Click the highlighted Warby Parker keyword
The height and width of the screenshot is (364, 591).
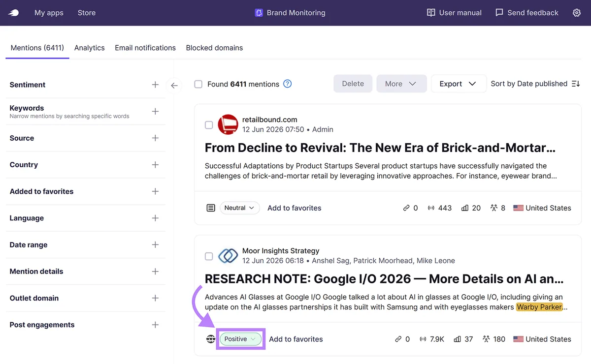(x=539, y=307)
